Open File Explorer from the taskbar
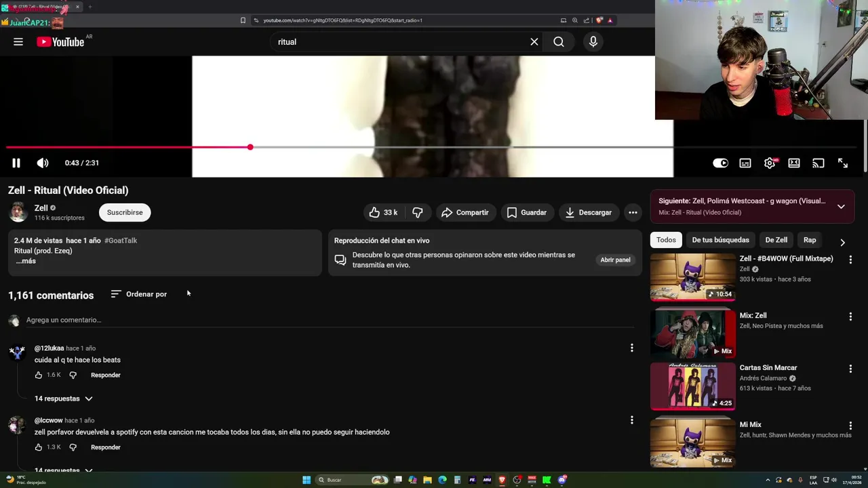The height and width of the screenshot is (488, 868). pyautogui.click(x=427, y=480)
